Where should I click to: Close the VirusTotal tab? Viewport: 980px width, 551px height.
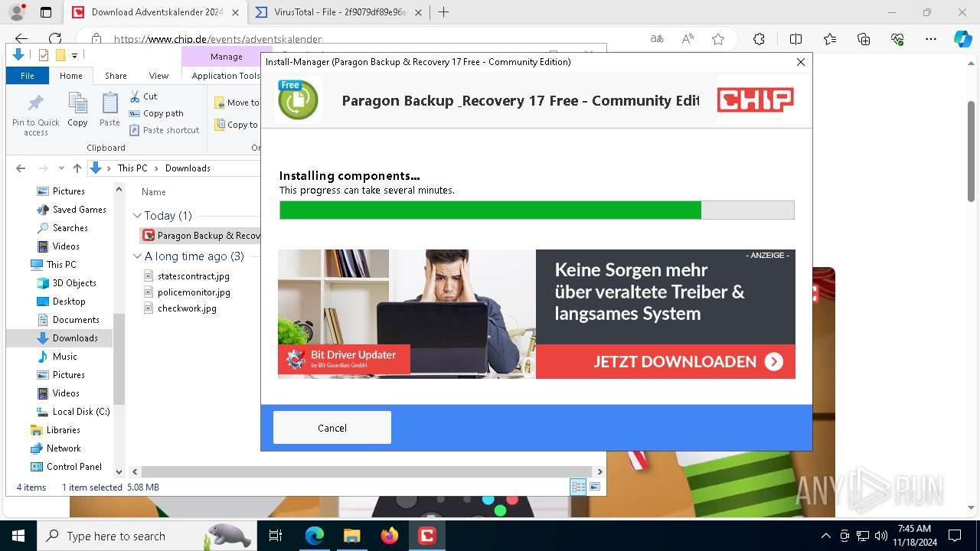pyautogui.click(x=420, y=12)
